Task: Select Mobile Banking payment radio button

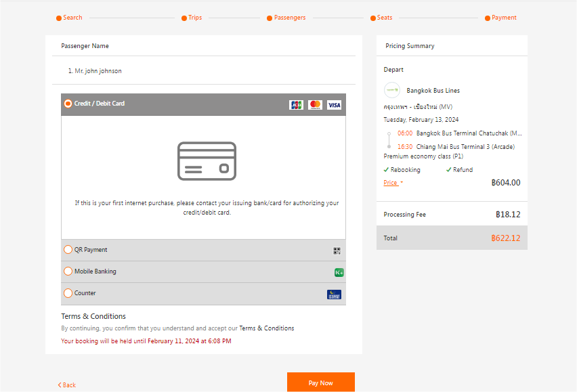Action: click(68, 271)
